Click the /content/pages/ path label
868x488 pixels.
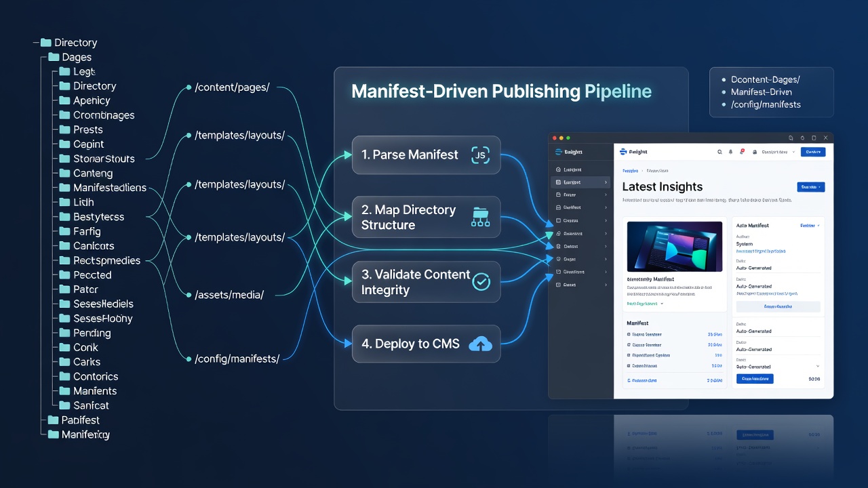point(232,87)
